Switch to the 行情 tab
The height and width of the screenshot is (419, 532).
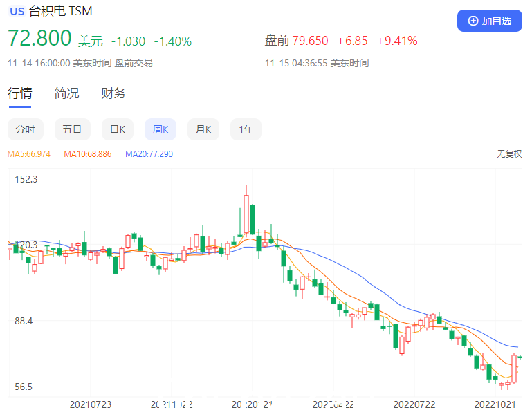tap(20, 93)
